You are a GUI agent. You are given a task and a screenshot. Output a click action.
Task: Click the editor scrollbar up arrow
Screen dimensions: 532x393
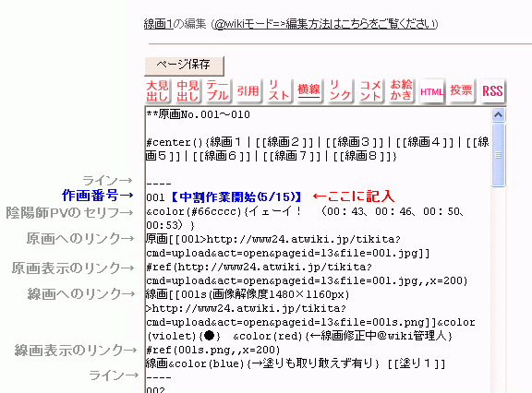(498, 115)
